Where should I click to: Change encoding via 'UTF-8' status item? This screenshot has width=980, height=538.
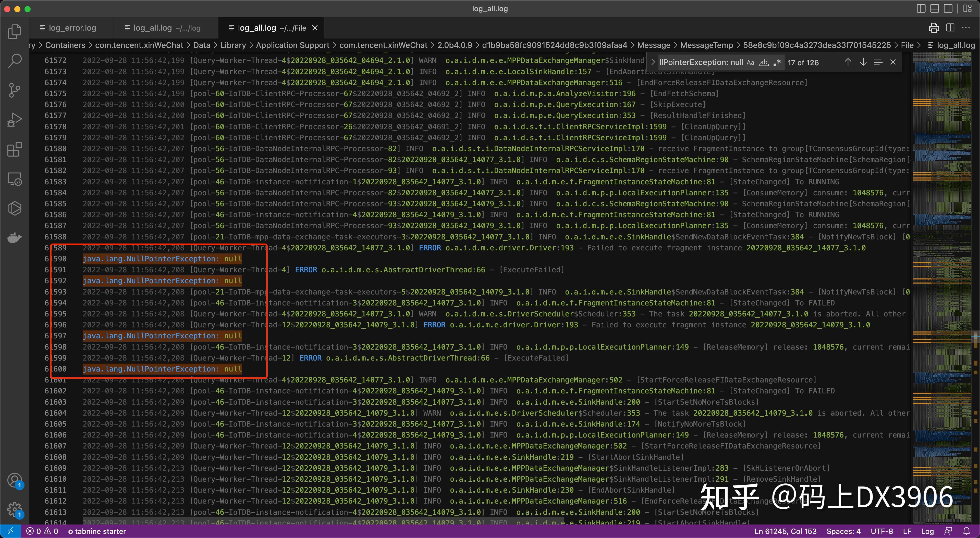(882, 531)
